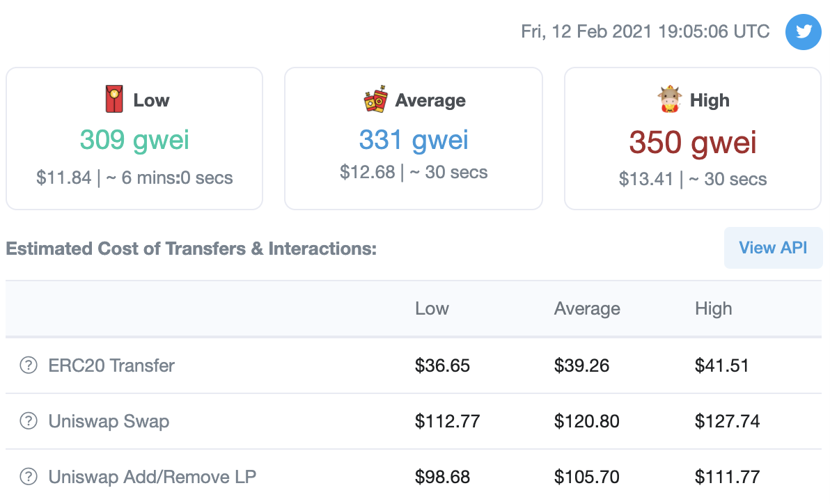This screenshot has width=830, height=504.
Task: Click the ox icon beside High
Action: pyautogui.click(x=670, y=99)
